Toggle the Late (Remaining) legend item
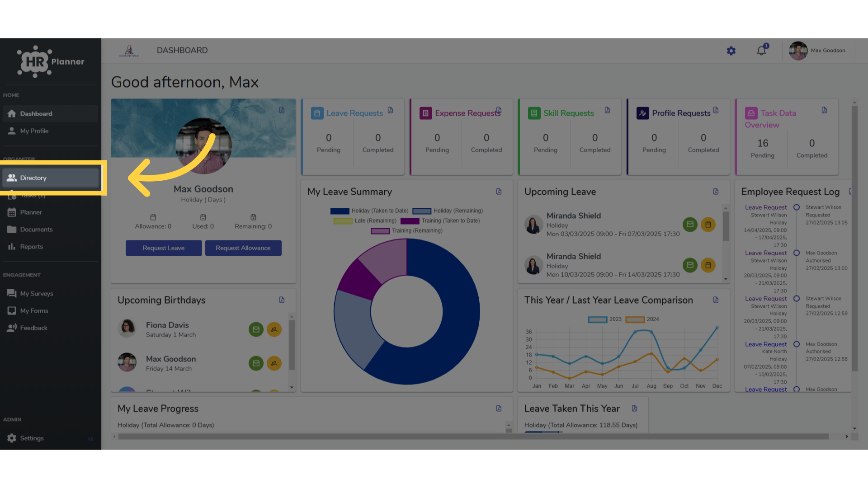Screen dimensions: 868x488 click(365, 221)
